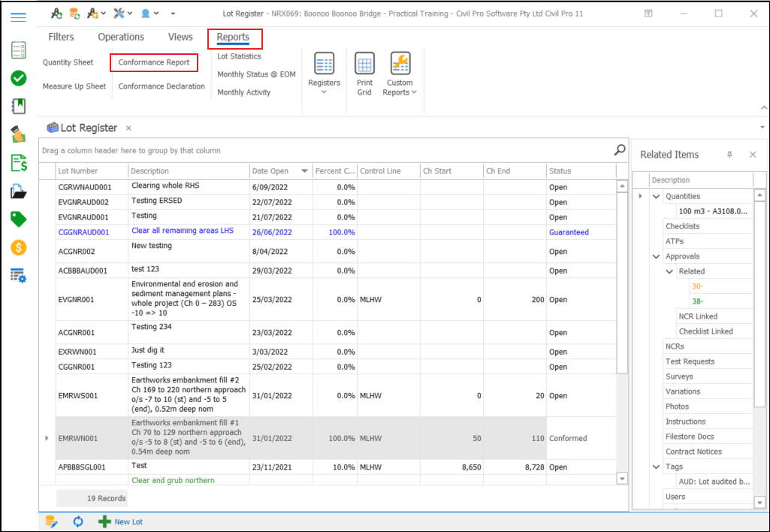Pin the Related Items panel
770x532 pixels.
[x=729, y=155]
